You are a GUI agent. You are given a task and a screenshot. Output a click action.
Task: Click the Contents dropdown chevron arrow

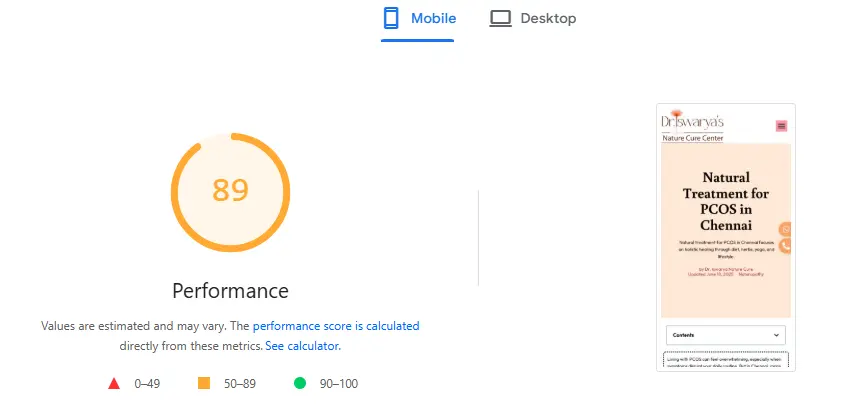point(776,335)
